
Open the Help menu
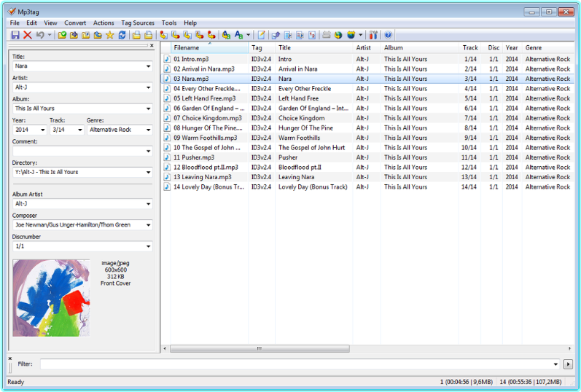190,23
